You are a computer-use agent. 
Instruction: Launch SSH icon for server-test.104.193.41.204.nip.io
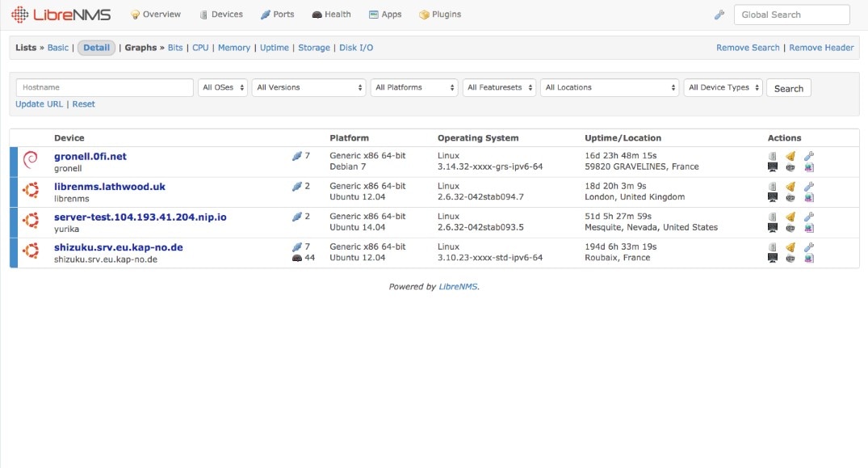click(790, 228)
